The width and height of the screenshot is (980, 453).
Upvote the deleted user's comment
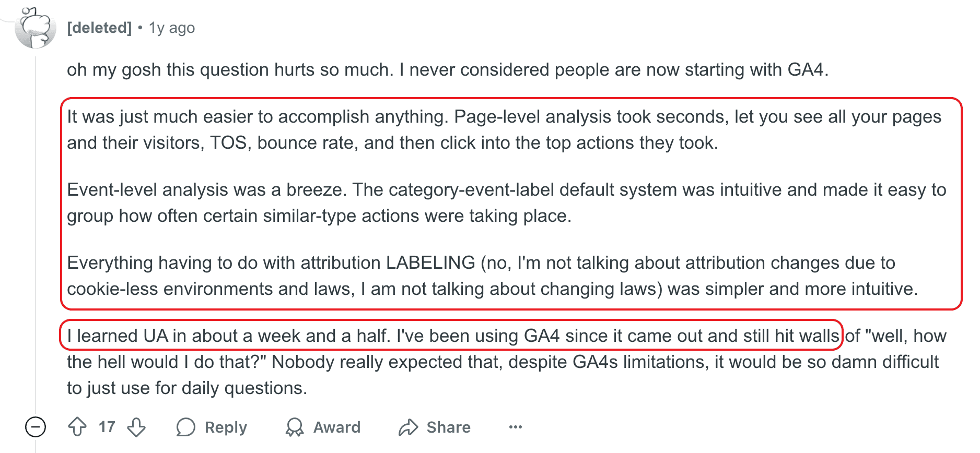(77, 427)
